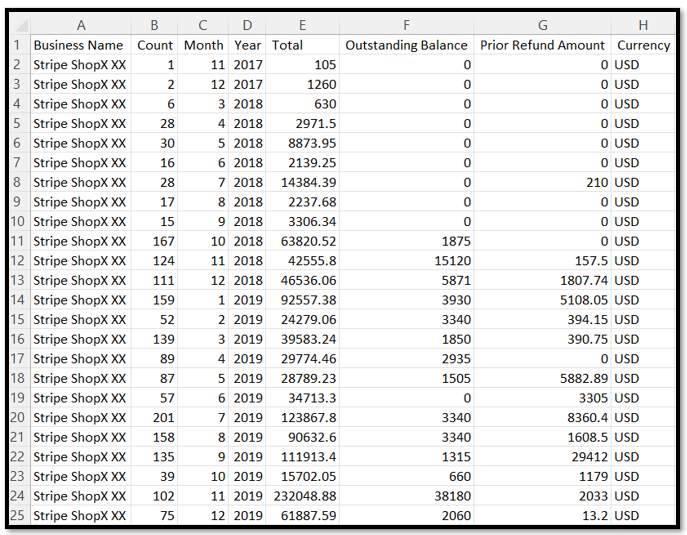
Task: Click the 'Business Name' header cell
Action: pyautogui.click(x=81, y=45)
